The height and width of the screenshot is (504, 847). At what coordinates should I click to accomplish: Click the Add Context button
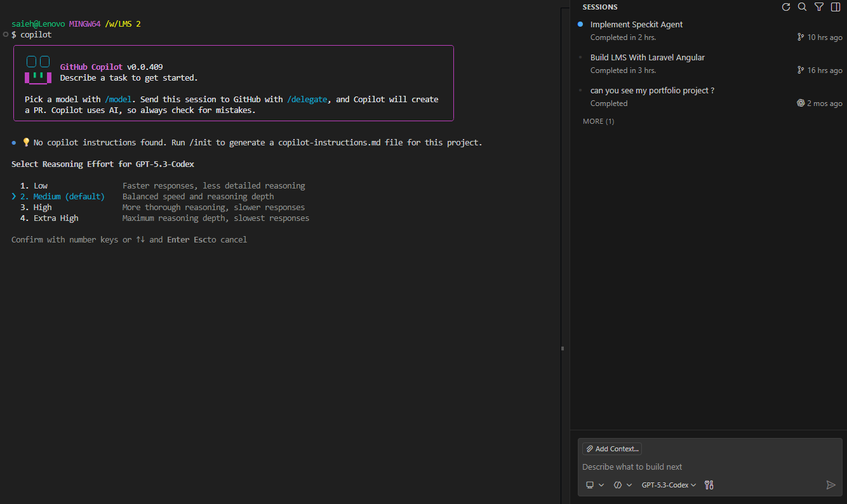611,449
